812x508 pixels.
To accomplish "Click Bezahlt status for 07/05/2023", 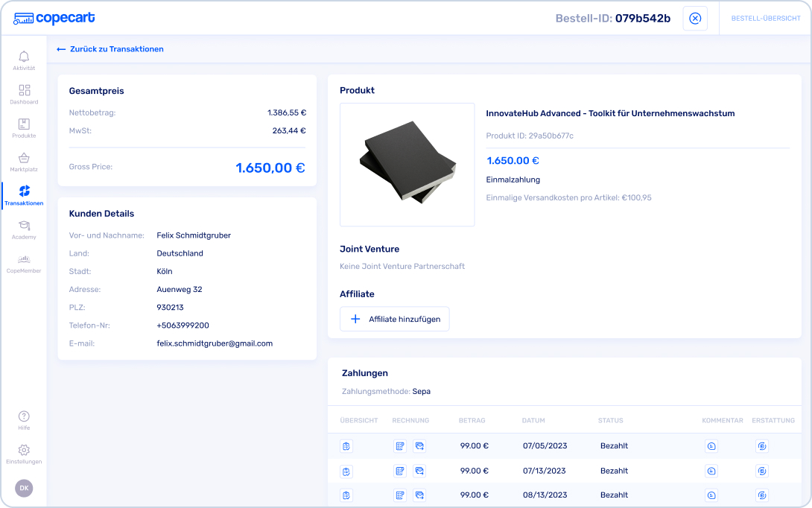I will pos(614,446).
